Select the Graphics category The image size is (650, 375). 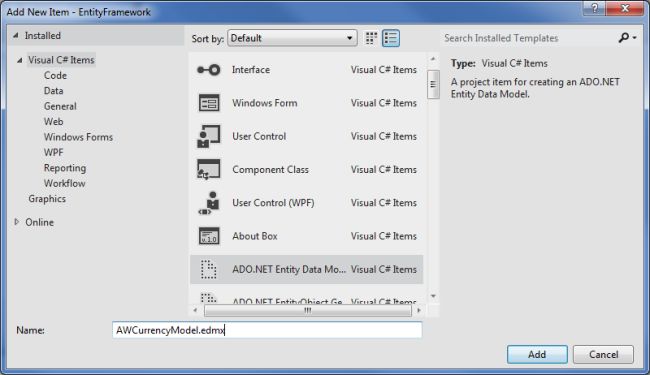[47, 199]
